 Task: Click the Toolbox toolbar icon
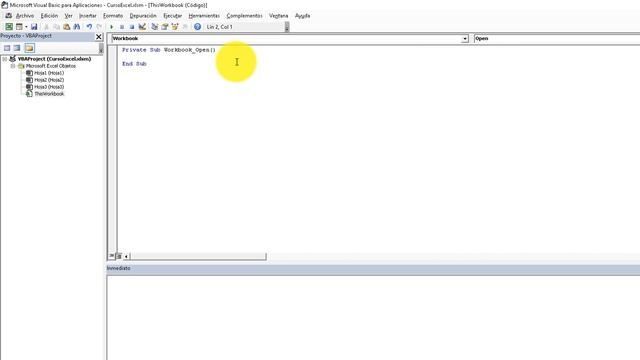(185, 27)
